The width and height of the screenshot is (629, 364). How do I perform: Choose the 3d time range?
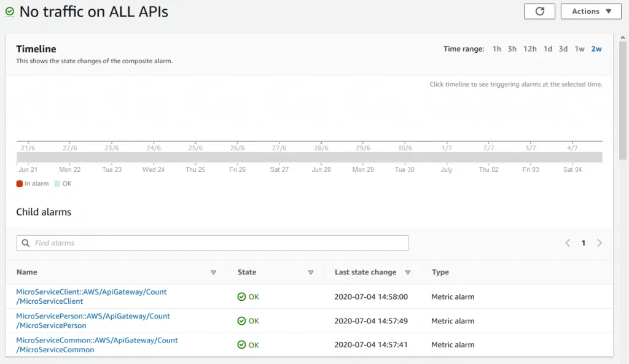(563, 49)
